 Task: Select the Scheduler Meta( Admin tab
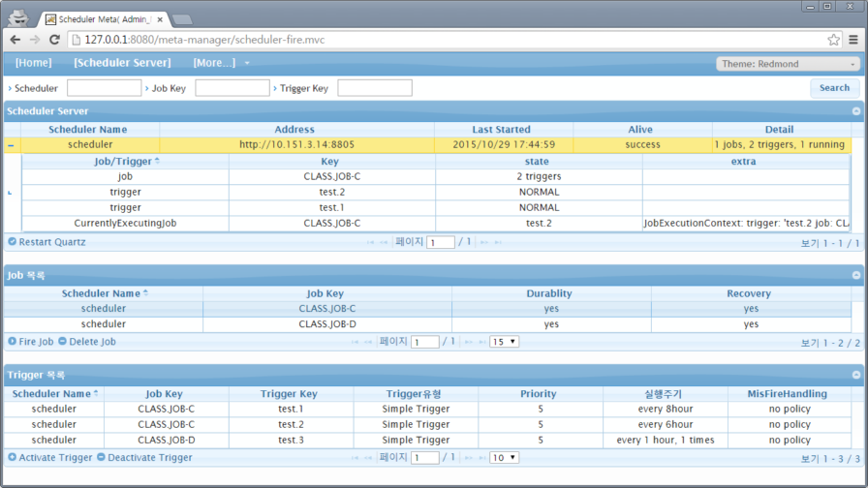[104, 19]
